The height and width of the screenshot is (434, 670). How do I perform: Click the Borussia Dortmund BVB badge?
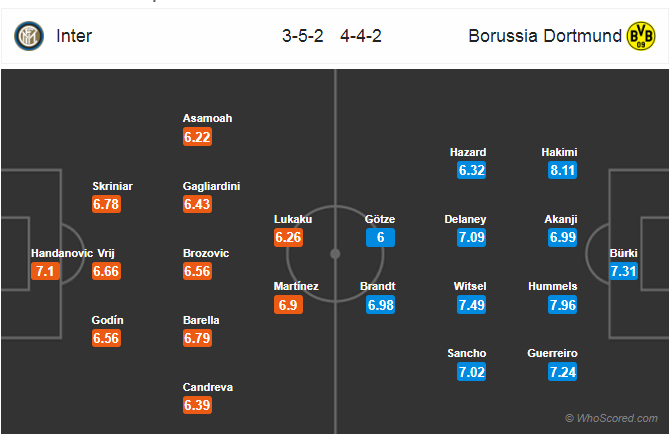tap(641, 36)
